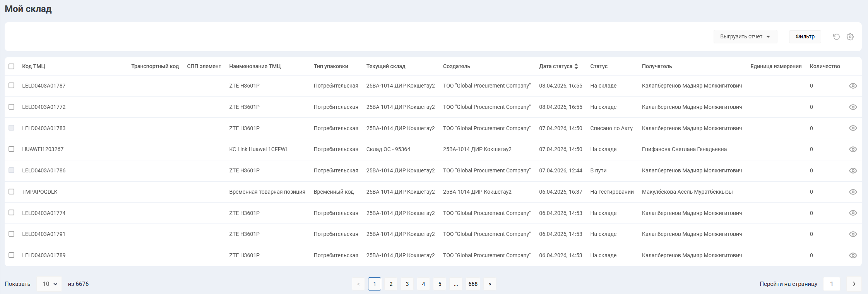The width and height of the screenshot is (868, 294).
Task: Click the Статус column header
Action: [x=599, y=66]
